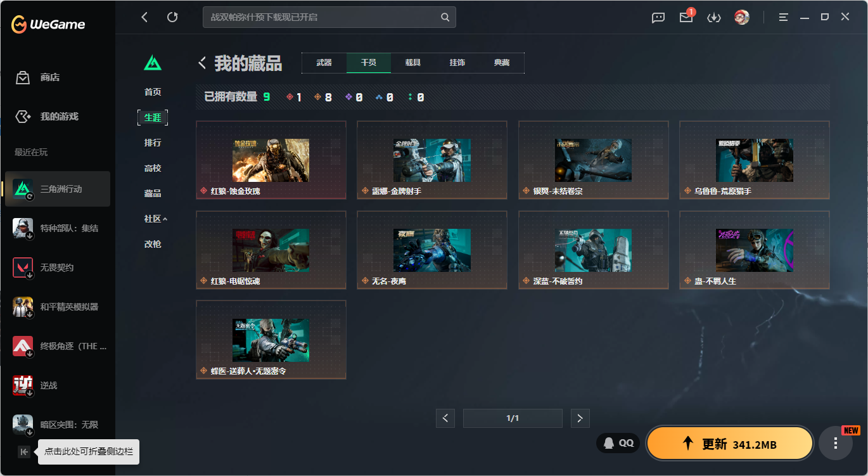Click the QQ button
Image resolution: width=868 pixels, height=476 pixels.
point(618,443)
